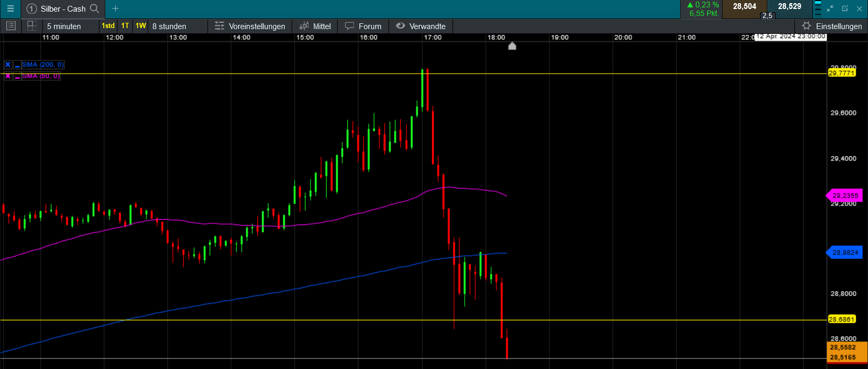Switch to the Silber - Cash tab
868x369 pixels.
(63, 8)
